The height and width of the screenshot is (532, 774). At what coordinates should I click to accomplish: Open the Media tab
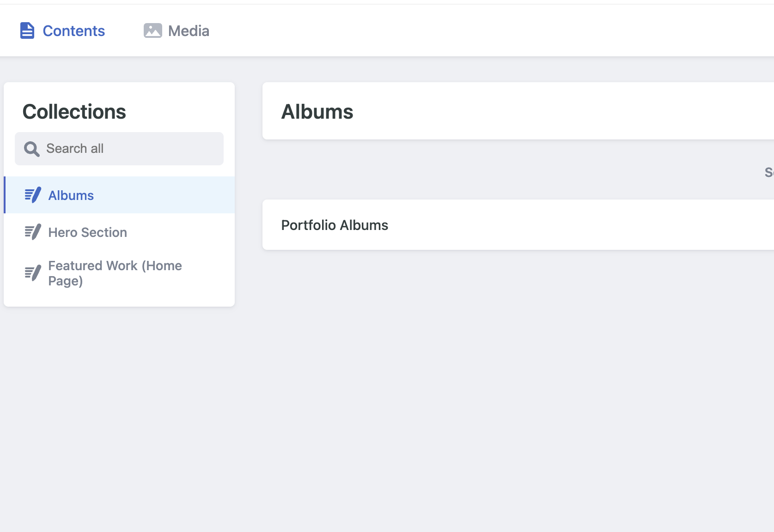coord(177,31)
